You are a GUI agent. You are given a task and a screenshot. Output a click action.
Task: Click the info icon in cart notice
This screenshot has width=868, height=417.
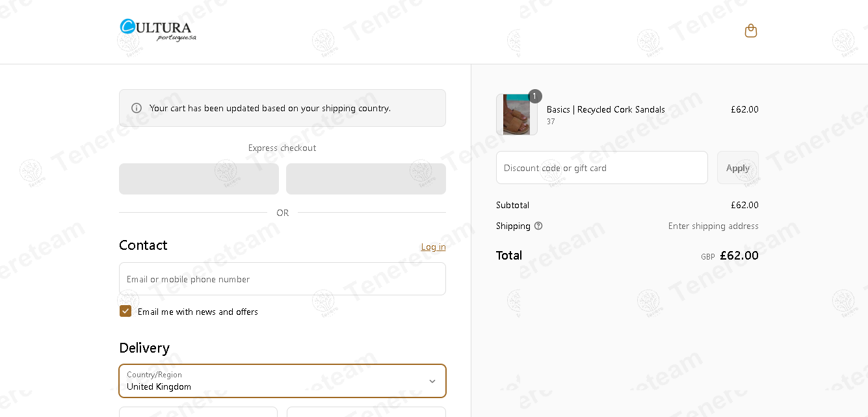point(137,108)
